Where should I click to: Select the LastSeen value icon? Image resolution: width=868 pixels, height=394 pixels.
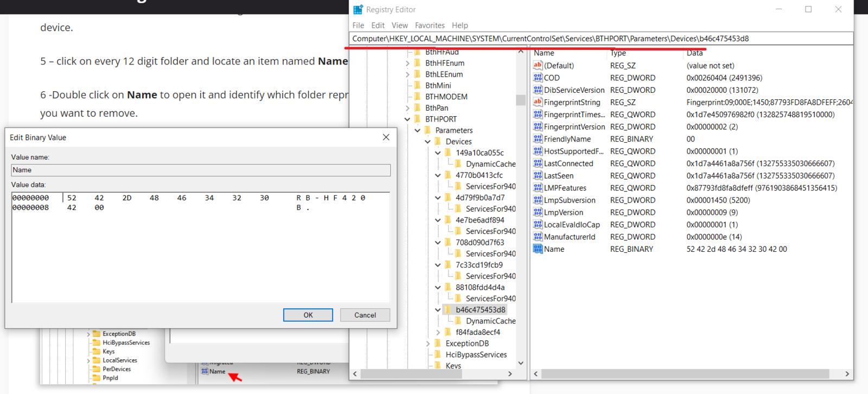coord(538,176)
